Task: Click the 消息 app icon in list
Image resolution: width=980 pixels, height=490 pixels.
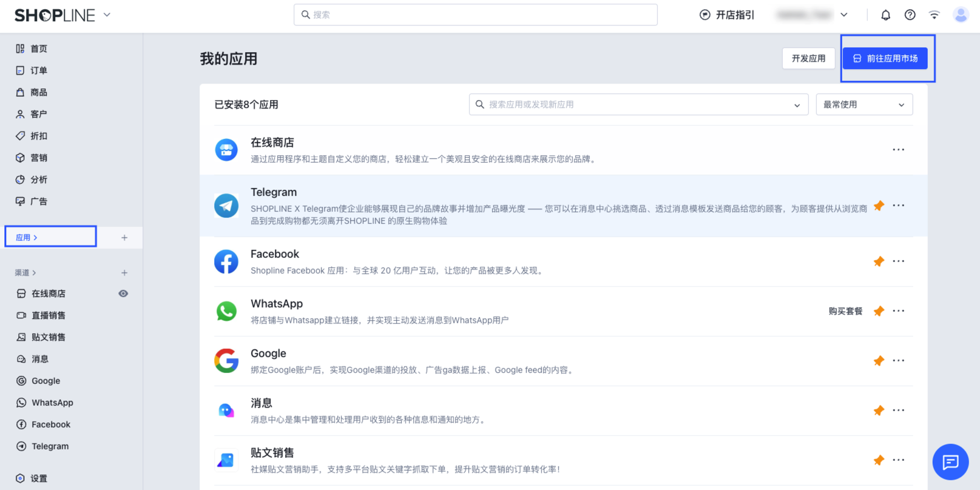Action: [226, 411]
